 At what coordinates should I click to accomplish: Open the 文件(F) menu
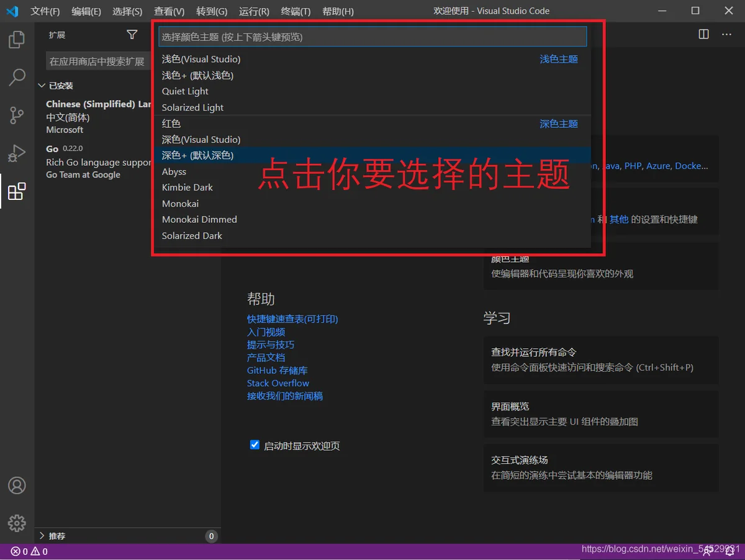click(x=45, y=11)
